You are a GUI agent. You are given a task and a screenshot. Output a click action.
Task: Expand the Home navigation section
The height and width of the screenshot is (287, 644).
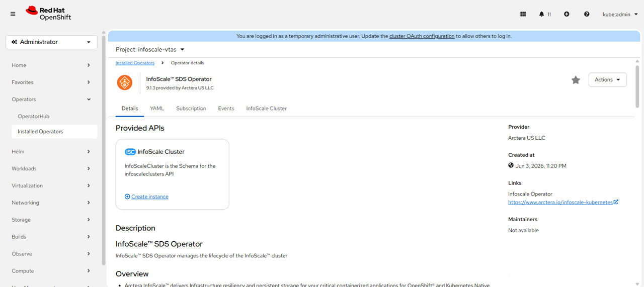point(51,65)
